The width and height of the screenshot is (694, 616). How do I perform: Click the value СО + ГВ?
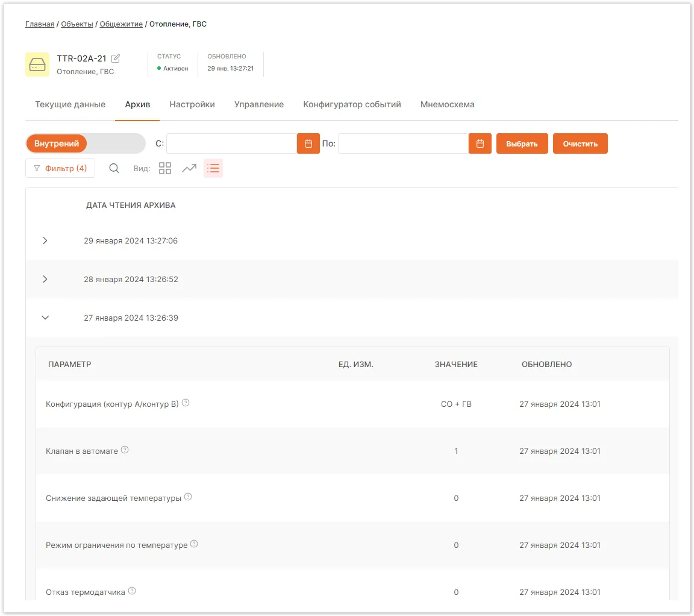[456, 404]
